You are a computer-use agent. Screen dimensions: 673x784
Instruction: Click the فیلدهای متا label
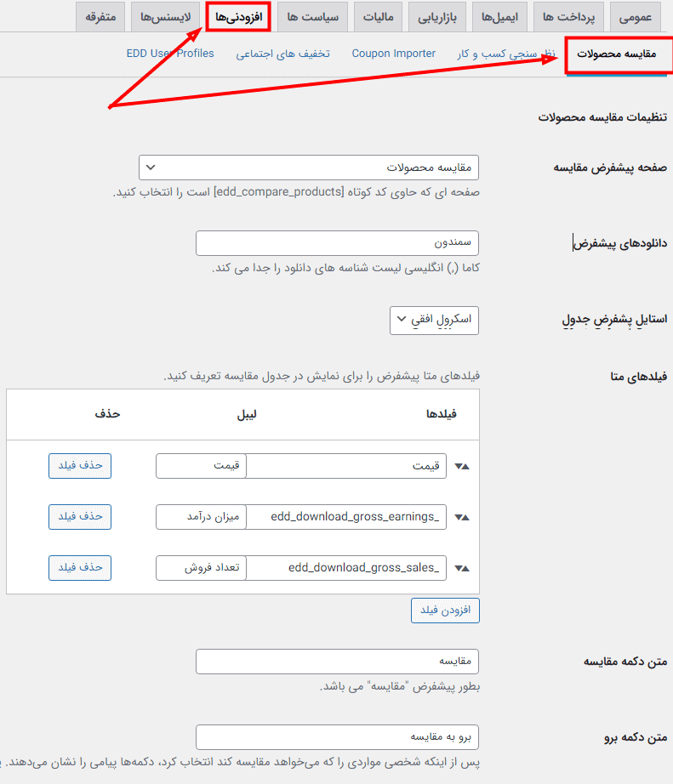638,377
